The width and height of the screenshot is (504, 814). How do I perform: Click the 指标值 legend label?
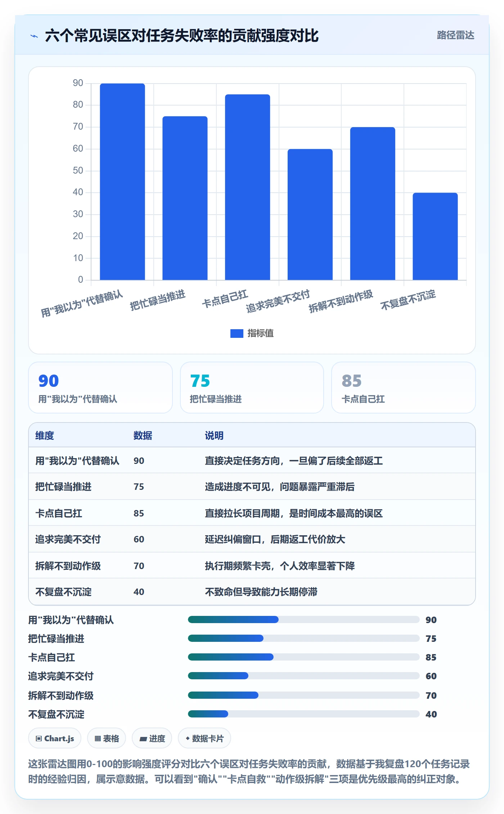pos(261,334)
